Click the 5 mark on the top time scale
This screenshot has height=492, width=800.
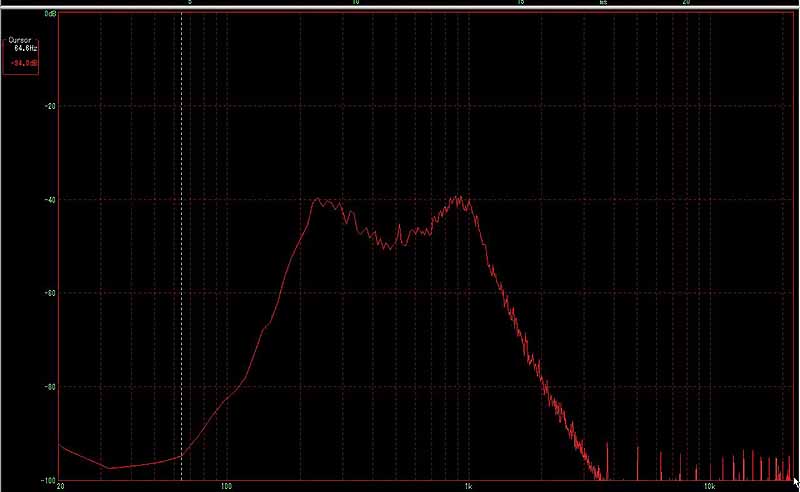click(190, 3)
